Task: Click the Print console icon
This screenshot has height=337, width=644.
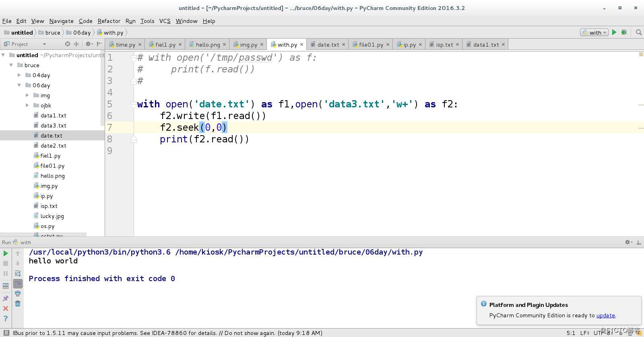Action: tap(18, 294)
